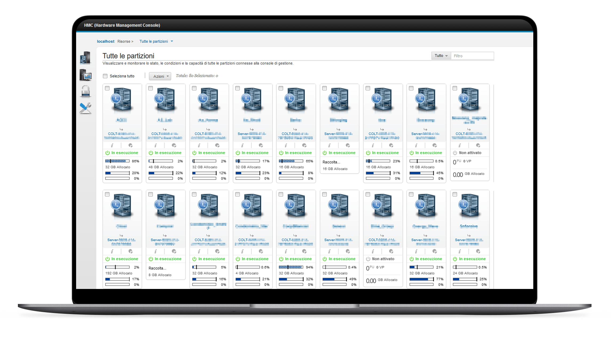Open the monitoring chart icon in sidebar
This screenshot has width=611, height=364.
[x=85, y=75]
